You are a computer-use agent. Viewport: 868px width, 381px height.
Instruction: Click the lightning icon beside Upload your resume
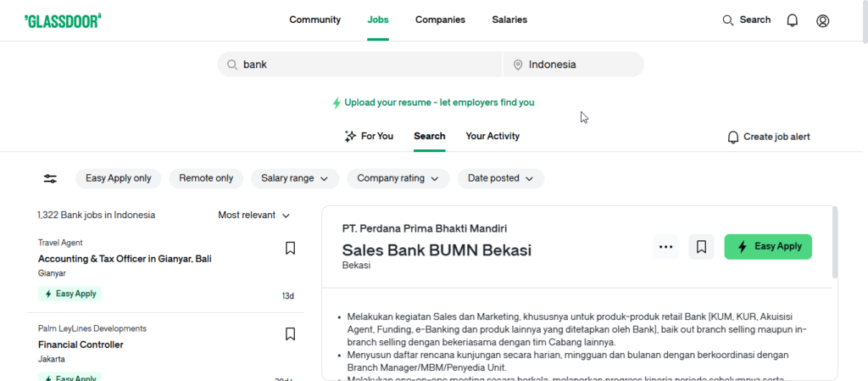pyautogui.click(x=336, y=103)
